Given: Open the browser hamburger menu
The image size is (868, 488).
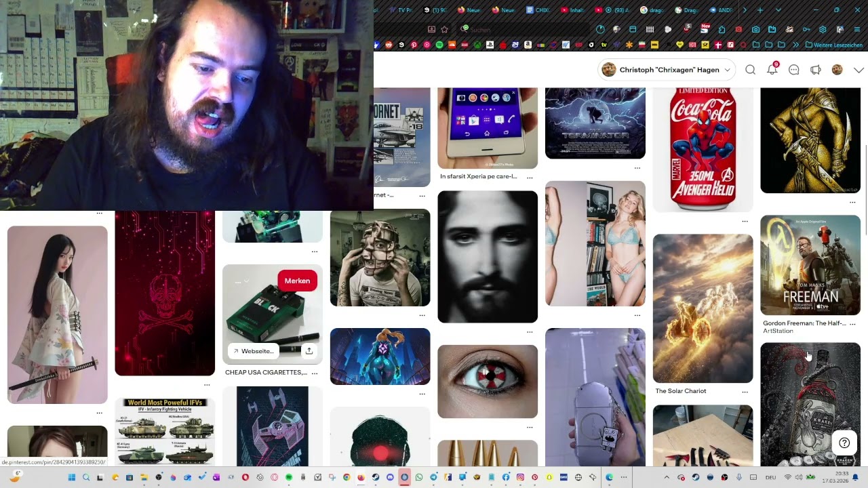Looking at the screenshot, I should [857, 29].
